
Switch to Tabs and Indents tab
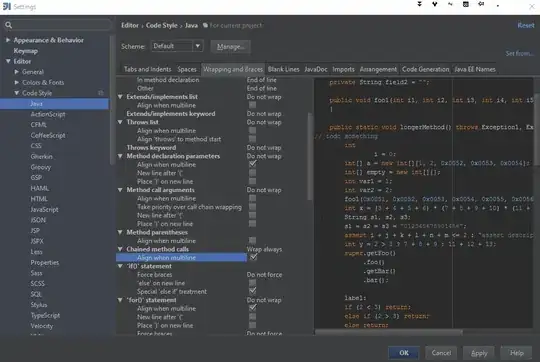tap(147, 69)
